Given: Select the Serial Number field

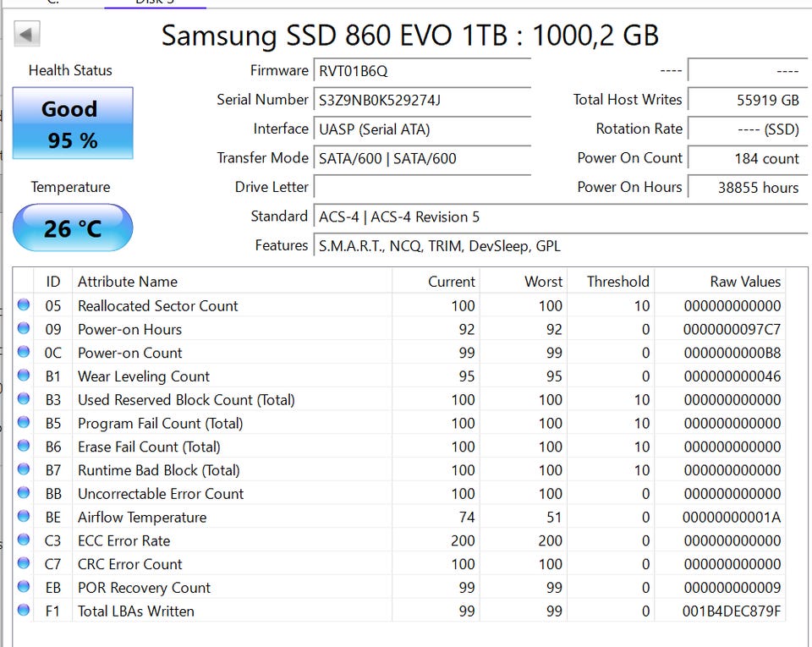Looking at the screenshot, I should 422,100.
